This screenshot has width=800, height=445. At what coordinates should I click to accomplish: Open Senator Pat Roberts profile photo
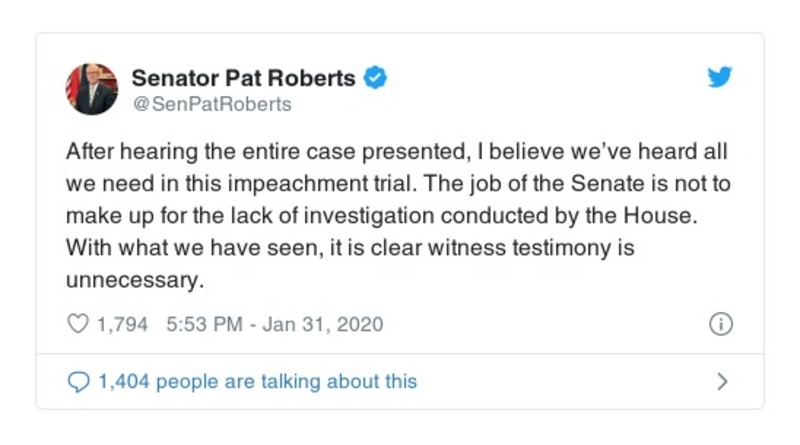coord(92,89)
